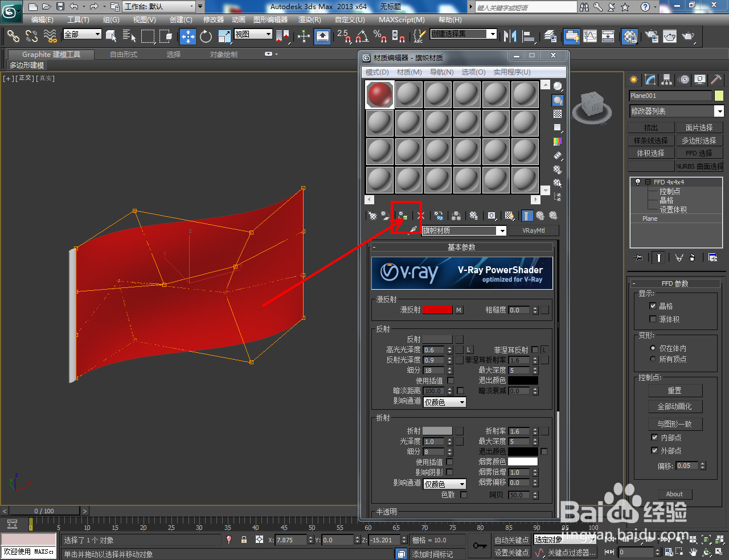Open the Hierarchy command panel tab

click(667, 80)
